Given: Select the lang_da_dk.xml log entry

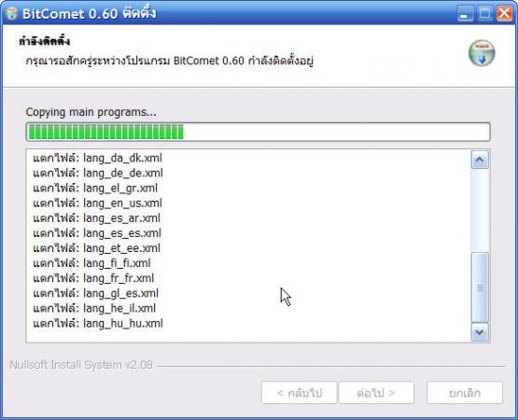Looking at the screenshot, I should pos(97,158).
